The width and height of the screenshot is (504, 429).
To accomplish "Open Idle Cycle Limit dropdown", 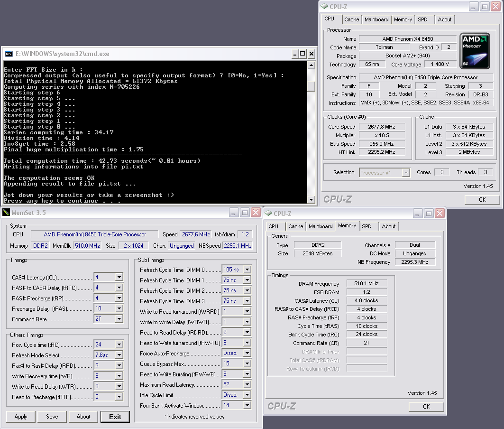I will point(247,395).
